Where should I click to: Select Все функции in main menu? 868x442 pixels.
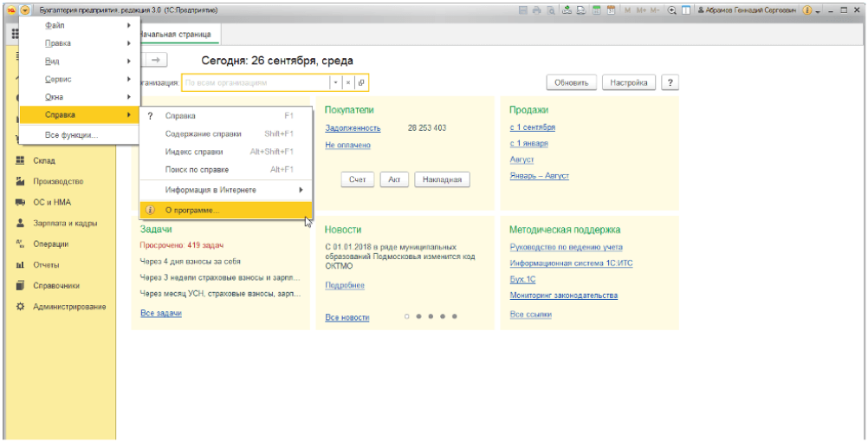click(71, 135)
